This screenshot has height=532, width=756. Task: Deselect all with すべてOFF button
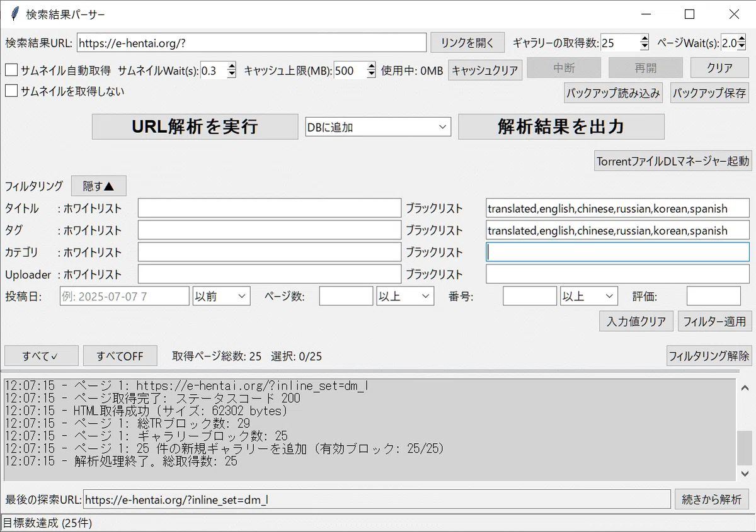[x=120, y=356]
